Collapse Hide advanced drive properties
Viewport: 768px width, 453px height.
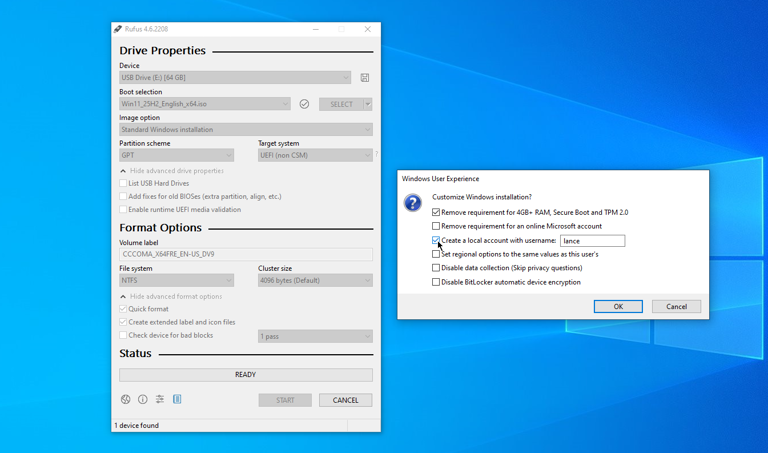click(123, 171)
